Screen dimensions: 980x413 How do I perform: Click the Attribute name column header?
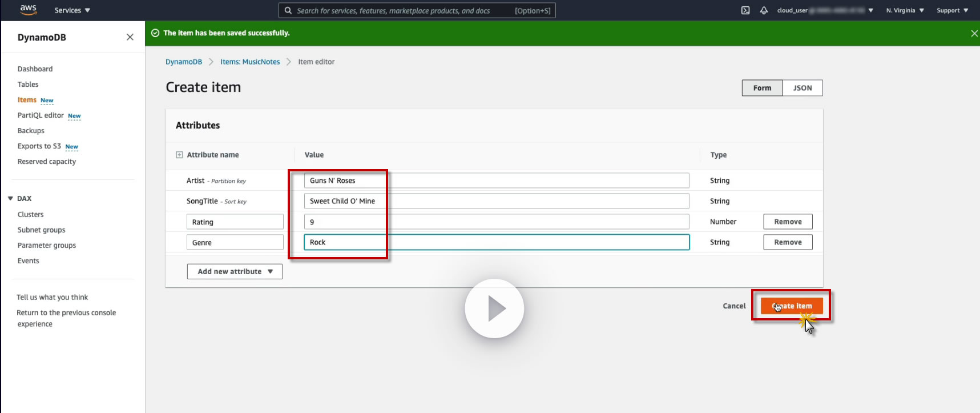click(213, 155)
